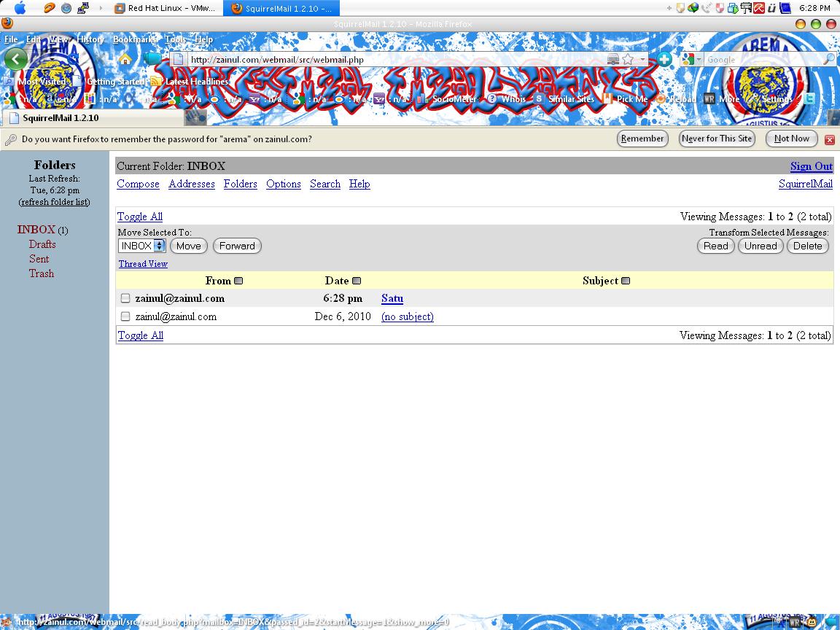Open the toolbar Settings wrench button
Image resolution: width=840 pixels, height=630 pixels.
(x=770, y=98)
